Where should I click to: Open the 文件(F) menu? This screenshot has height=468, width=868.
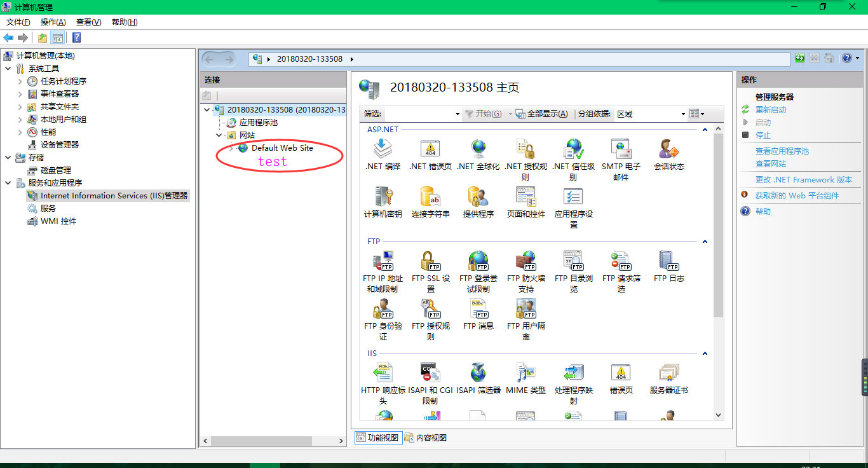click(18, 22)
